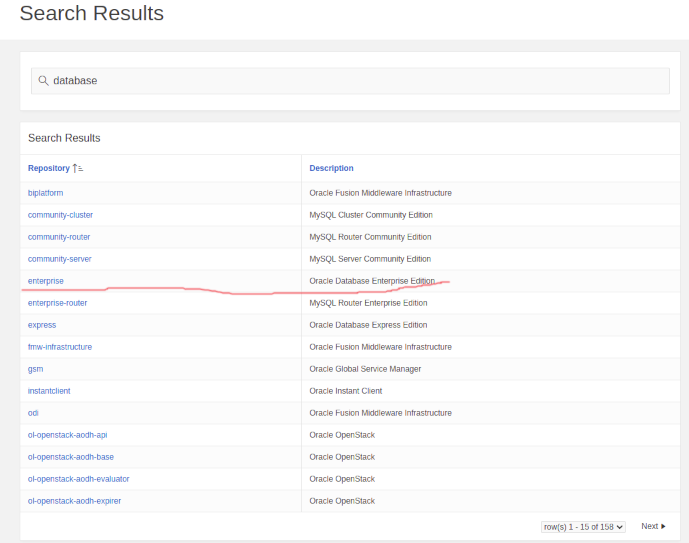Viewport: 689px width, 543px height.
Task: Click the database search input field
Action: (x=350, y=81)
